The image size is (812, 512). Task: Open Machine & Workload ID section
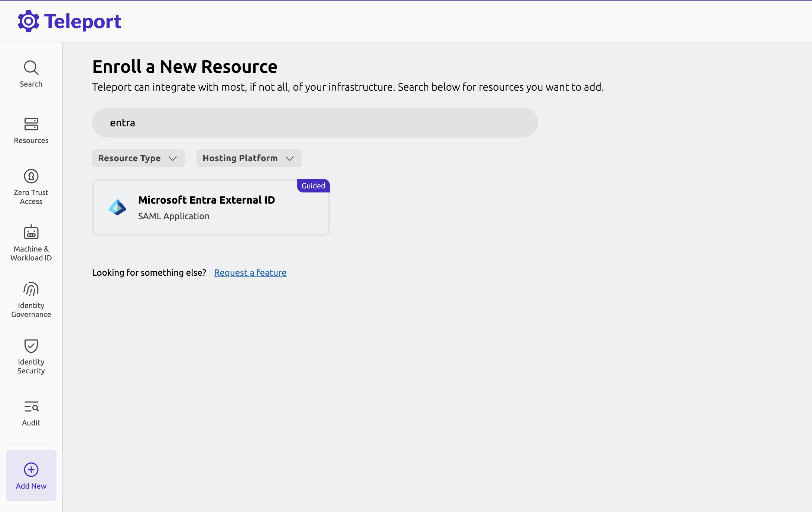point(31,242)
